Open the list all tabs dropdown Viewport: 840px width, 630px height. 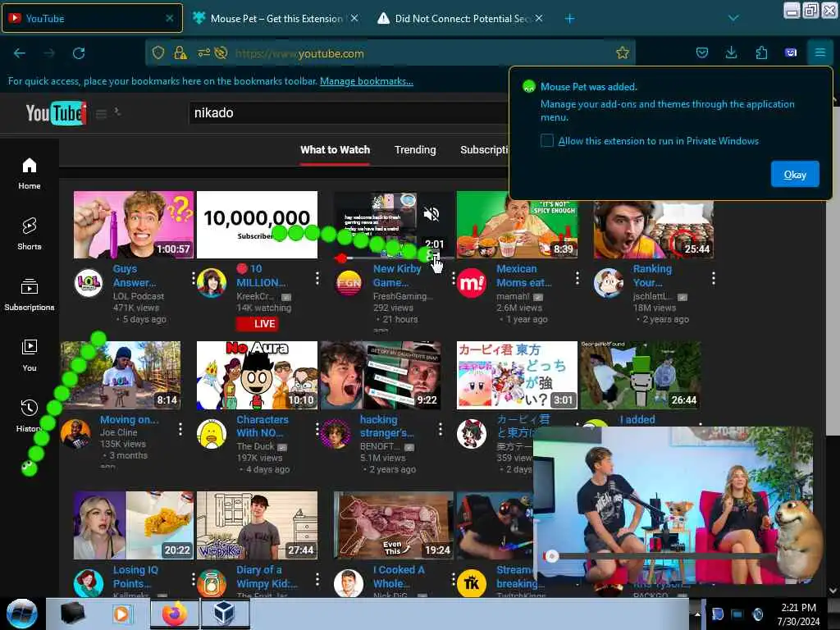(x=733, y=19)
